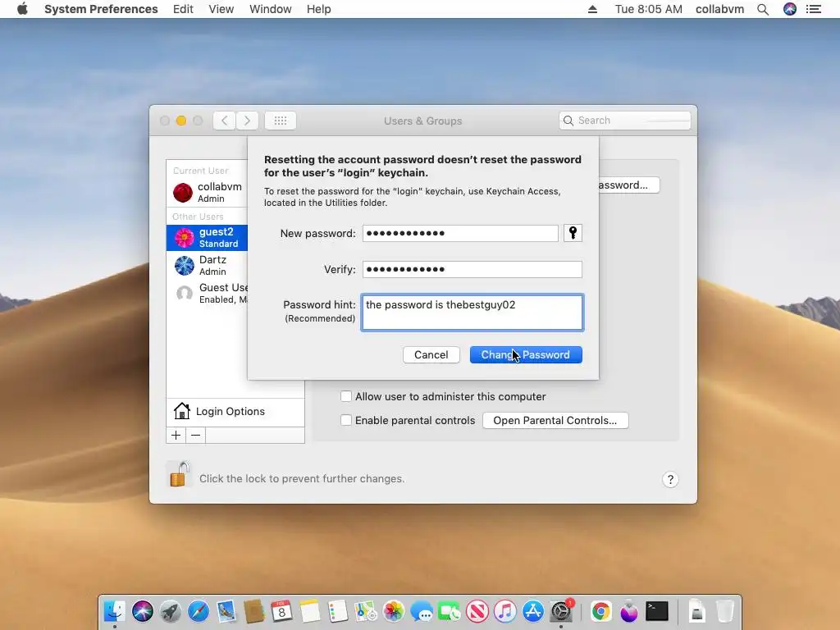Open iTunes music note in Dock
840x630 pixels.
(505, 611)
